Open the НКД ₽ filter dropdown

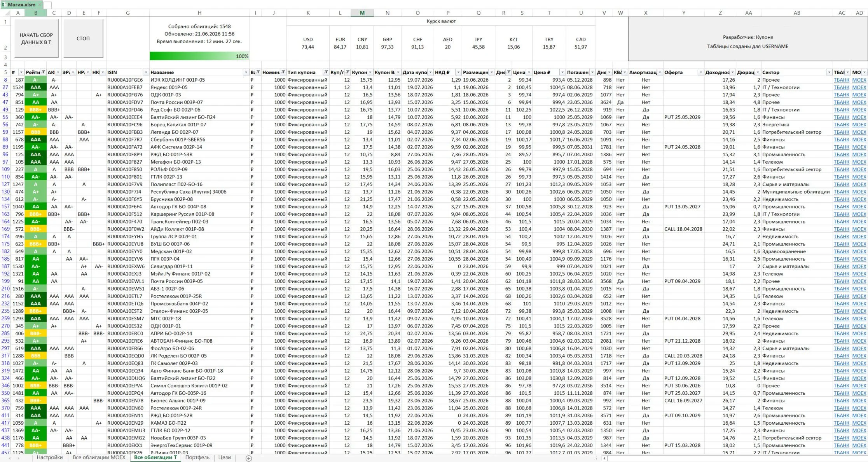pos(458,72)
